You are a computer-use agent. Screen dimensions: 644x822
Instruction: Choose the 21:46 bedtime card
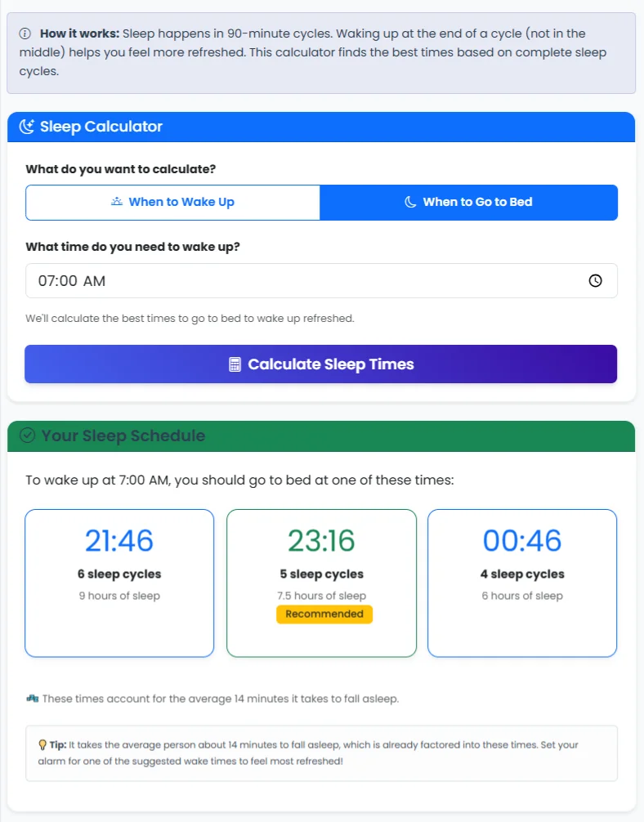coord(119,583)
